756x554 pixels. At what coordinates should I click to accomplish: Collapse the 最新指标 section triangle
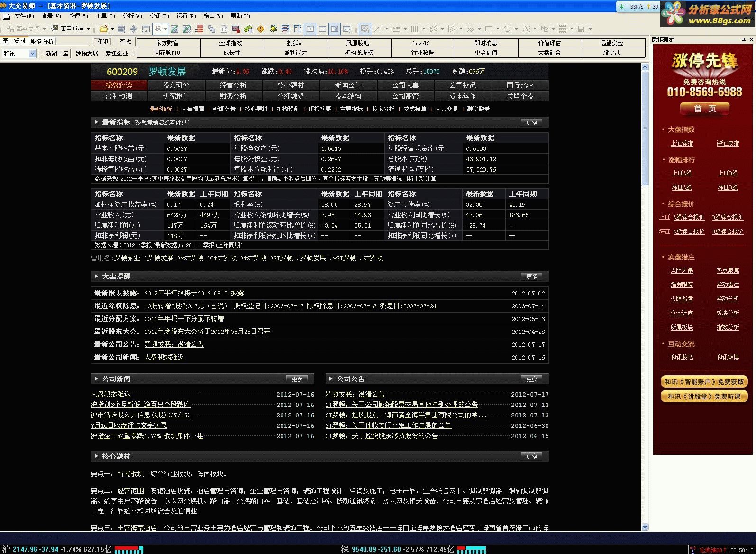pos(96,122)
